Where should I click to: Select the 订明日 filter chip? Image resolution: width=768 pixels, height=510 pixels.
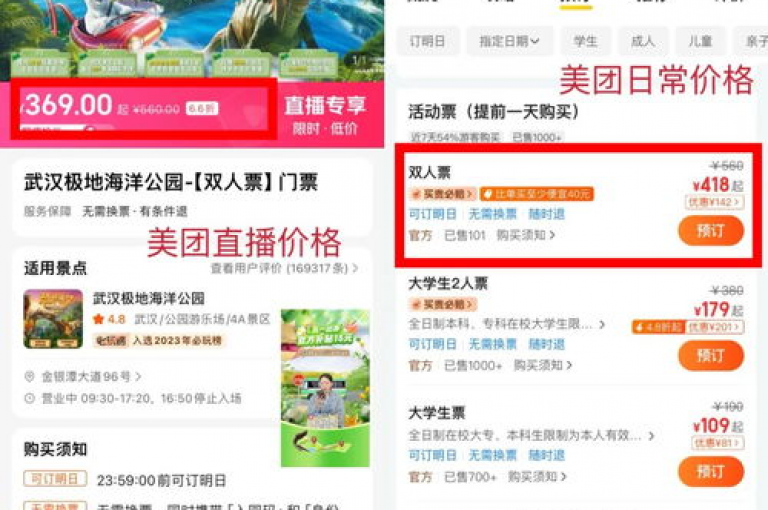[x=428, y=41]
